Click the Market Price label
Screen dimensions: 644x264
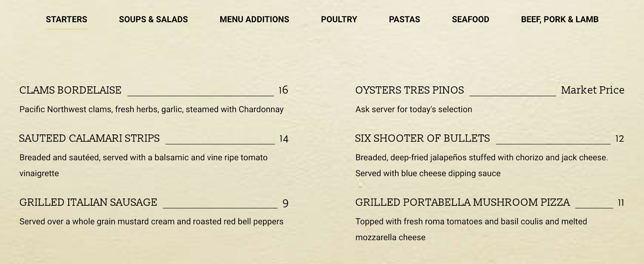[x=592, y=90]
